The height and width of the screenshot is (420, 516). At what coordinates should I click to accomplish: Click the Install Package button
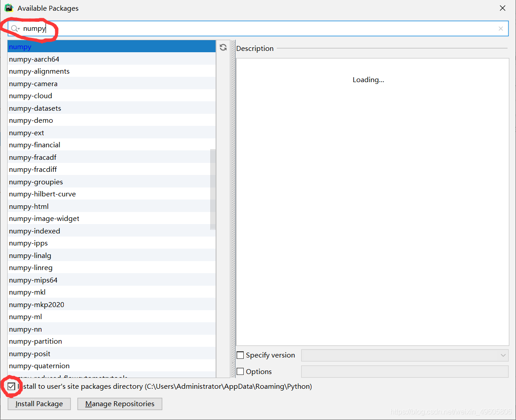point(39,404)
